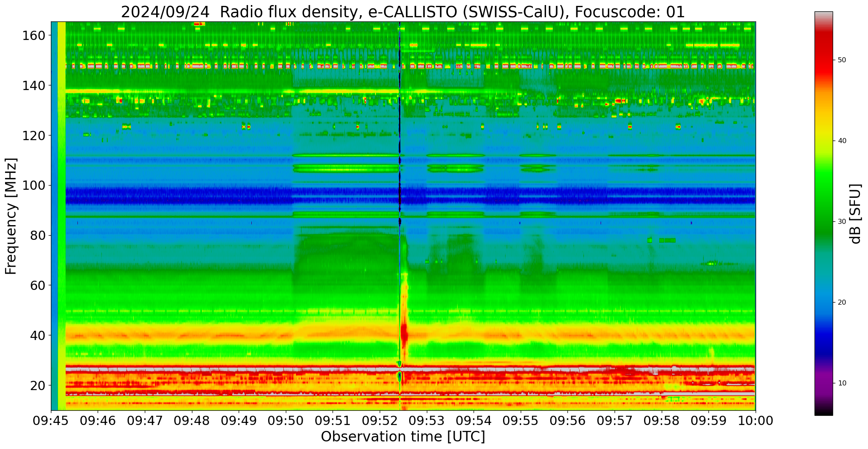
Task: Click the 100 MHz frequency tick label
Action: pyautogui.click(x=34, y=186)
